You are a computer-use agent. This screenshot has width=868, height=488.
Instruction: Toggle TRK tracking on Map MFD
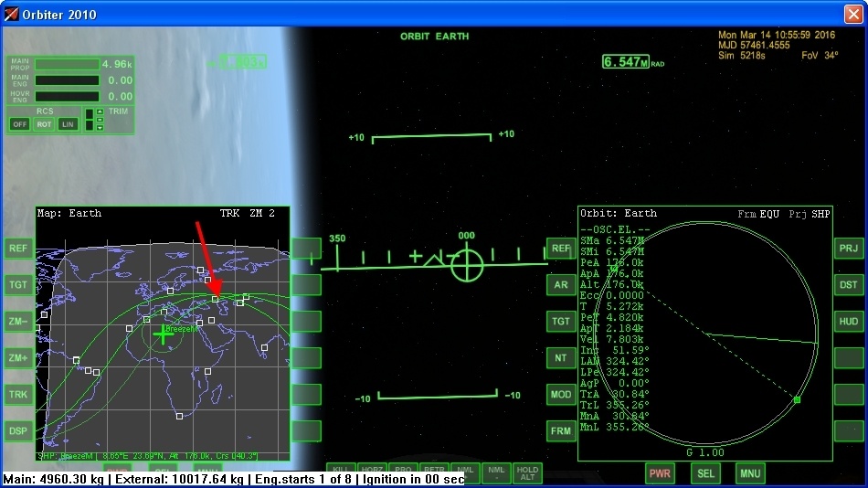tap(17, 395)
